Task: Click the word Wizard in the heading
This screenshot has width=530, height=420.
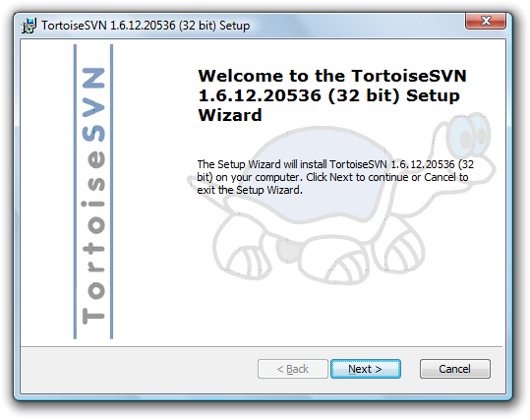Action: (230, 115)
